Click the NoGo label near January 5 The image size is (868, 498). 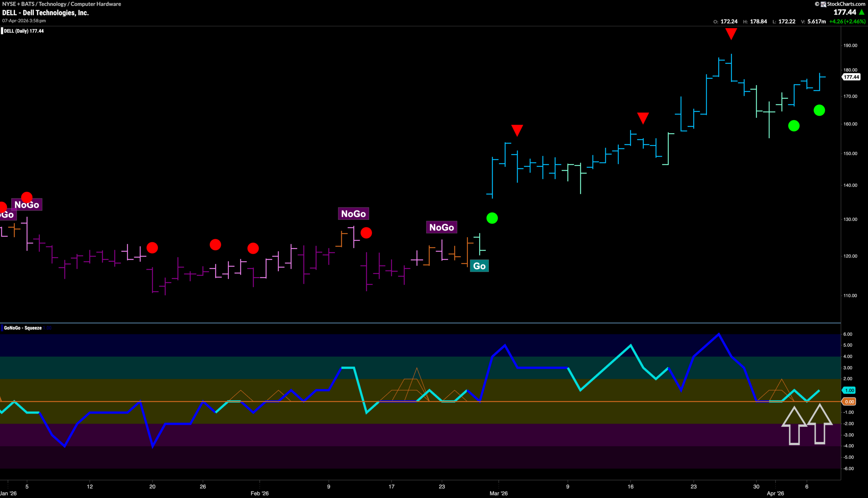27,205
